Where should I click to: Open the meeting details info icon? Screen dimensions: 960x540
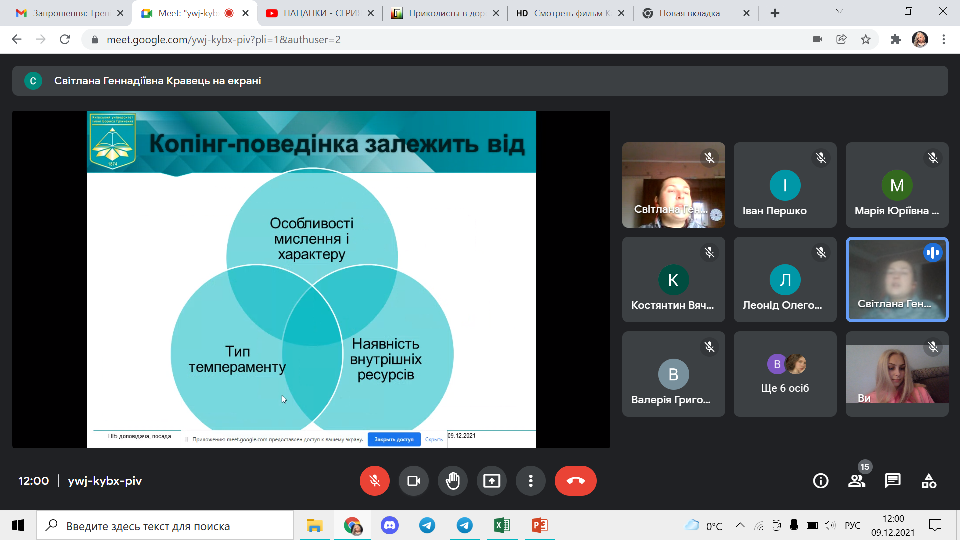(821, 481)
